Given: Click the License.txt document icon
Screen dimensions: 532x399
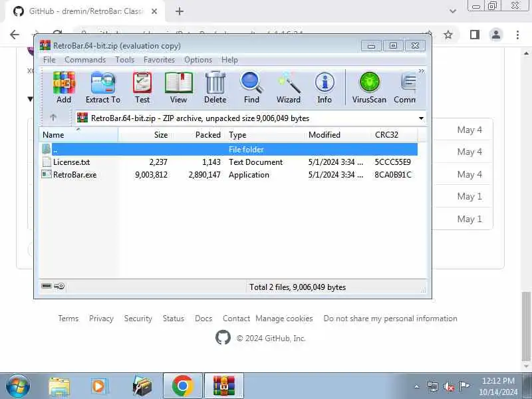Looking at the screenshot, I should click(x=47, y=162).
